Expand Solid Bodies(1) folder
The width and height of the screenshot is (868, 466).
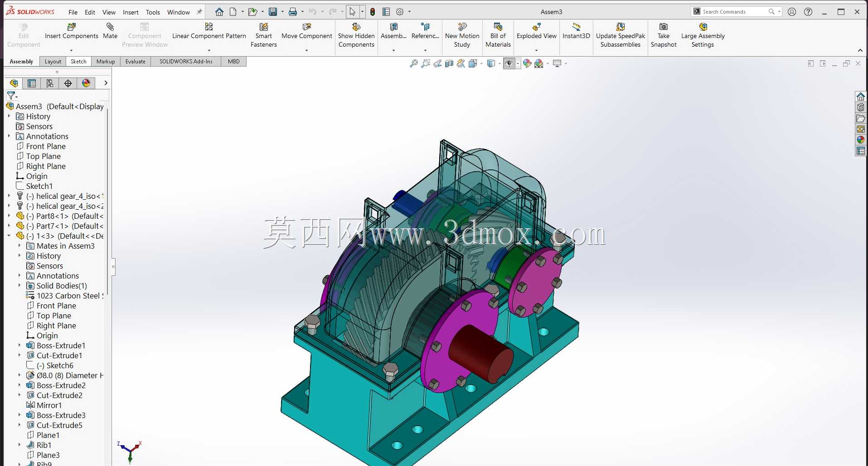click(19, 286)
